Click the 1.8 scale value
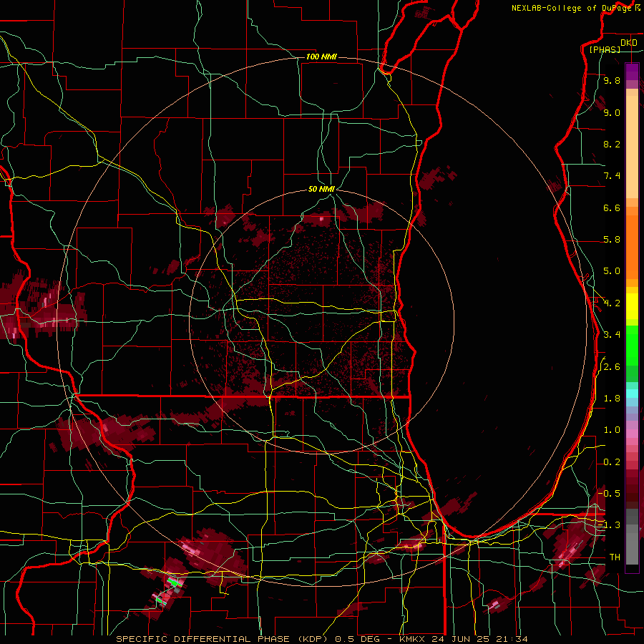The width and height of the screenshot is (644, 644). tap(612, 399)
